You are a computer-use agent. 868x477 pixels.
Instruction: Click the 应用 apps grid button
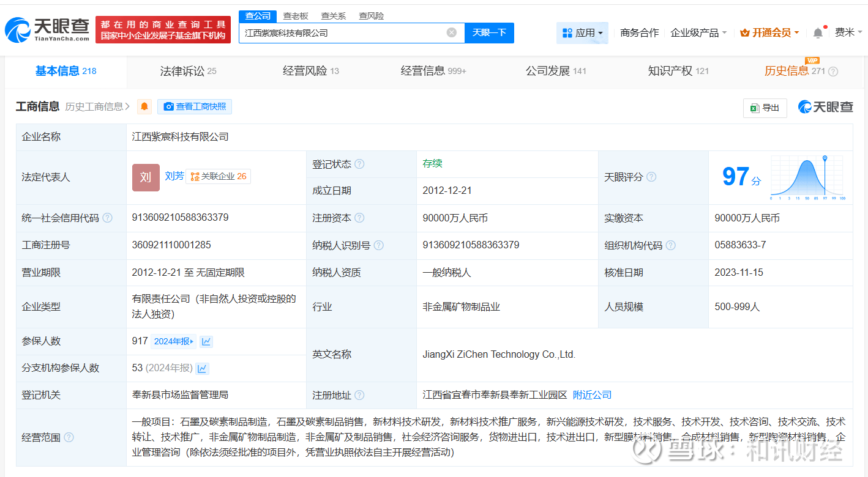tap(582, 32)
